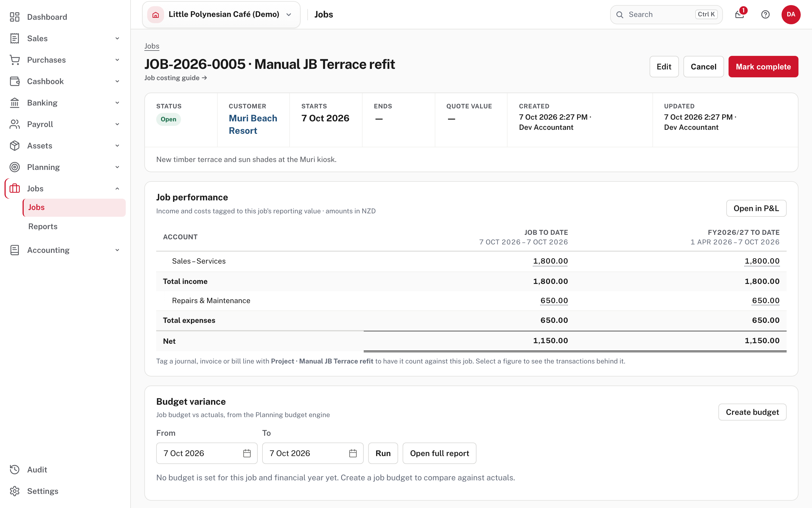Expand the Cashbook menu chevron
The height and width of the screenshot is (508, 812).
[117, 81]
